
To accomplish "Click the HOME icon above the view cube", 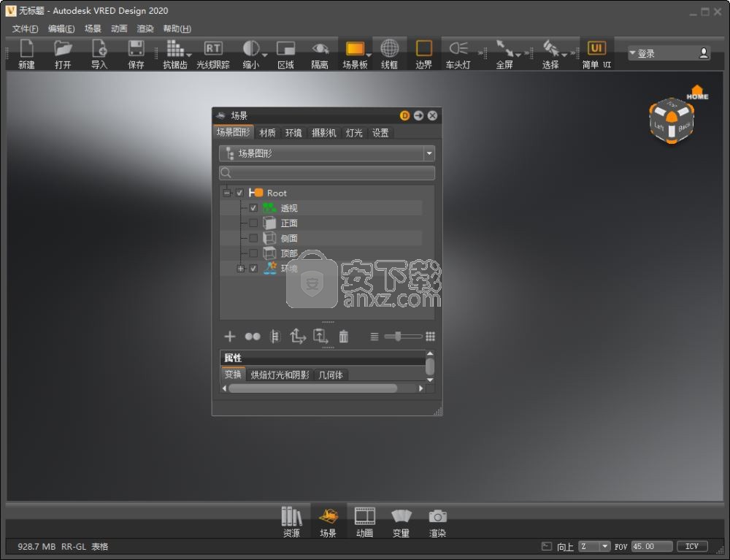I will coord(697,92).
